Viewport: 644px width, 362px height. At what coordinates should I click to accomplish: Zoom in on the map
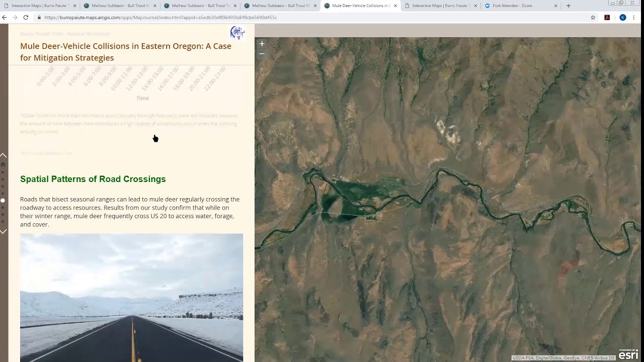tap(262, 44)
